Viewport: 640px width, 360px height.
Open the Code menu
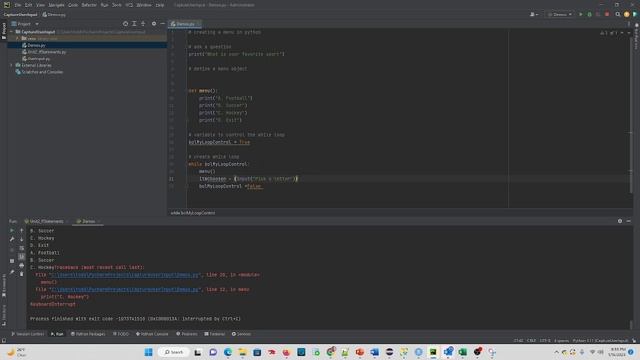coord(73,5)
